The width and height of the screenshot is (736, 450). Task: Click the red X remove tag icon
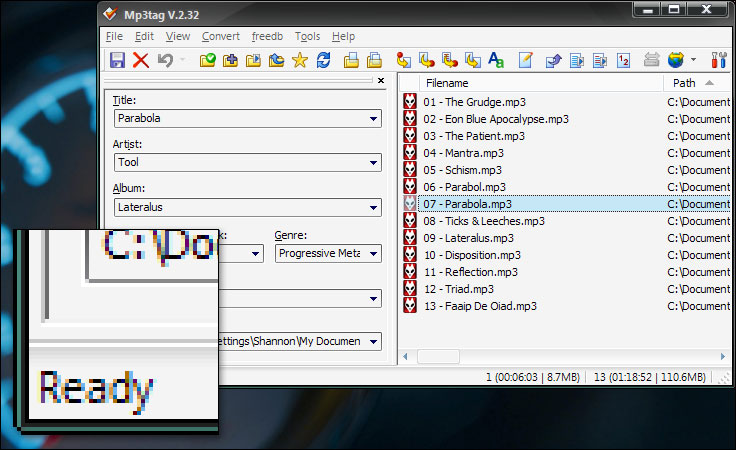click(140, 60)
